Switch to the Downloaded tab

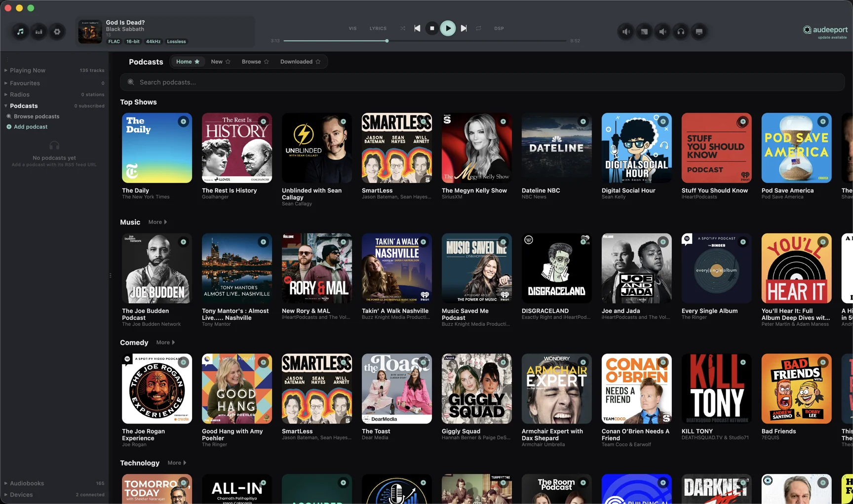click(296, 62)
